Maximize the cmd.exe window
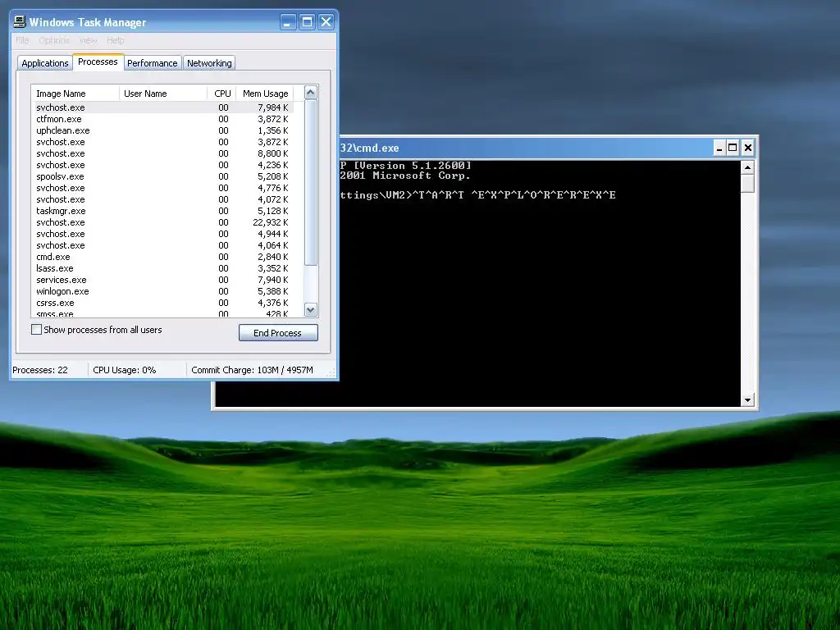Screen dimensions: 840x630 click(733, 148)
